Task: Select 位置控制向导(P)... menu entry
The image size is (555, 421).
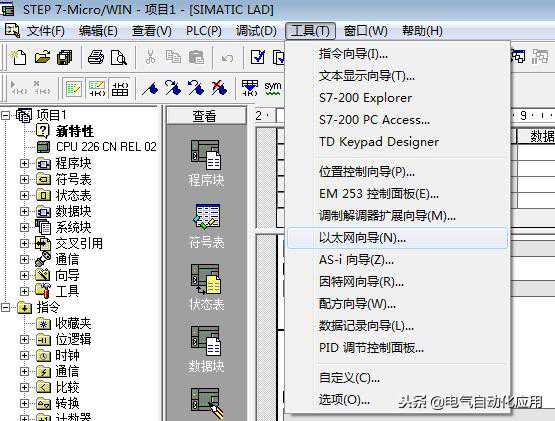Action: coord(397,172)
